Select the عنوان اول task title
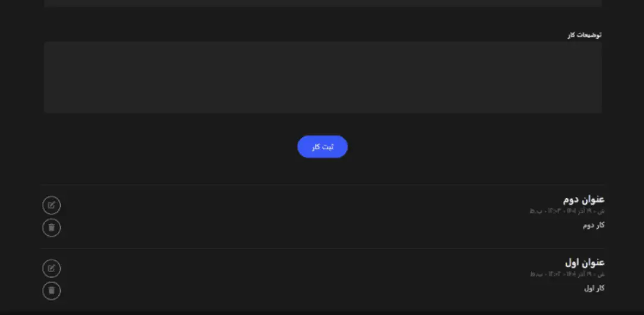644x315 pixels. [x=585, y=263]
